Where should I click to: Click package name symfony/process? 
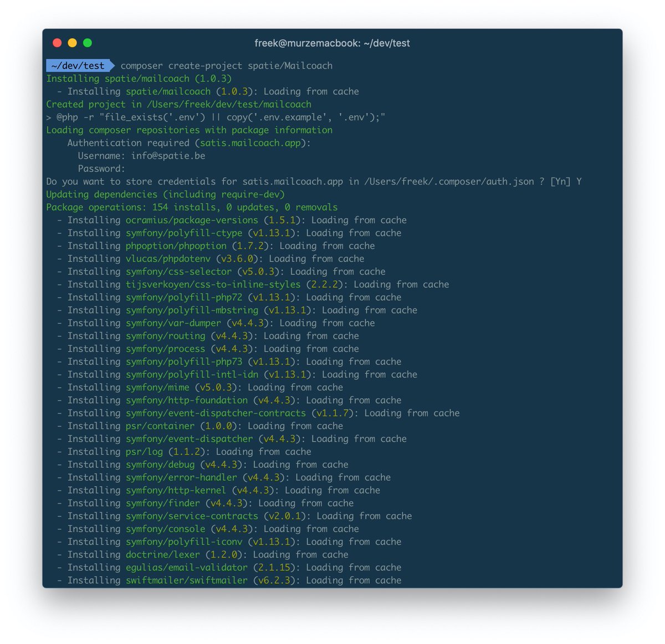click(165, 349)
